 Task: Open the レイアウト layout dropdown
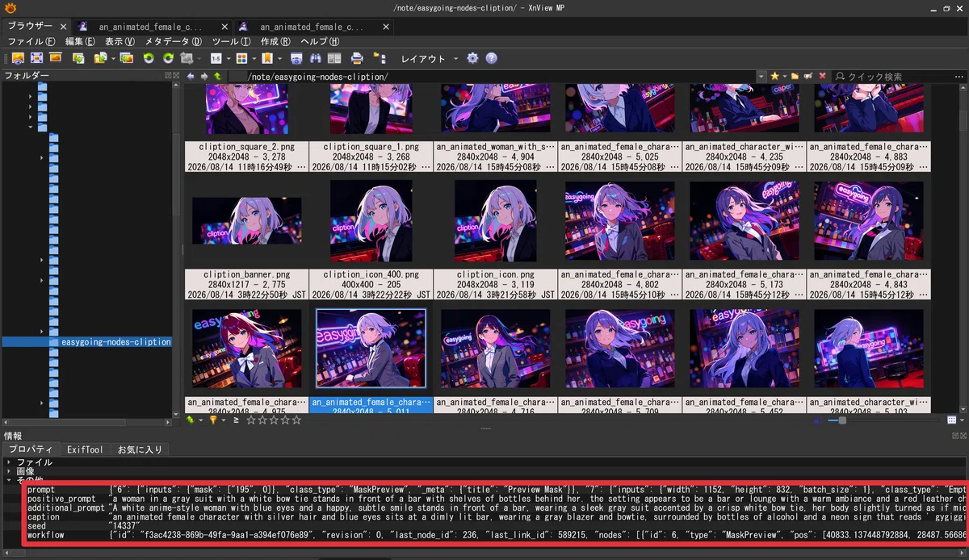429,58
